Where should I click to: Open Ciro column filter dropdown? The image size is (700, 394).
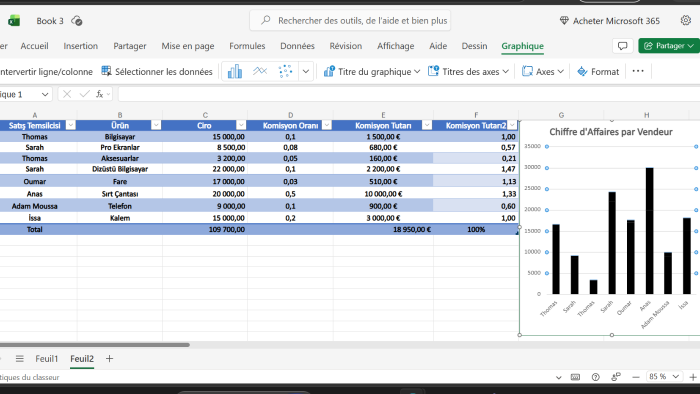point(241,125)
